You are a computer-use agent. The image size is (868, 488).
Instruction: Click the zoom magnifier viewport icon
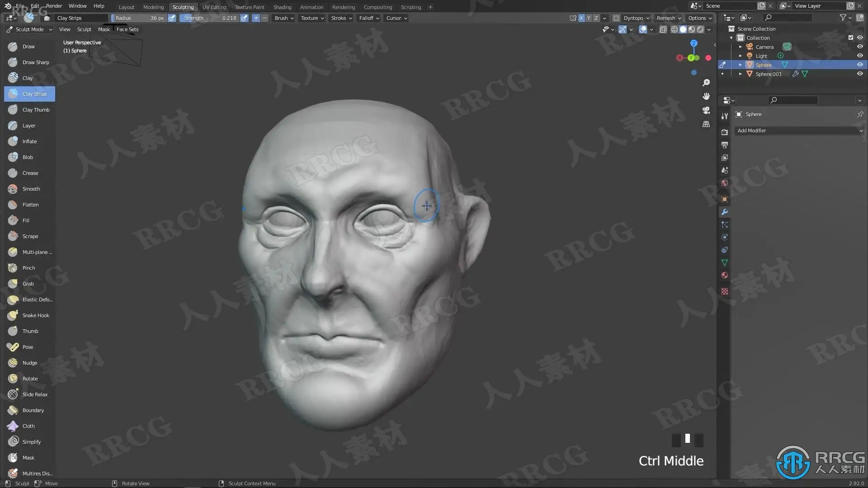(x=706, y=83)
